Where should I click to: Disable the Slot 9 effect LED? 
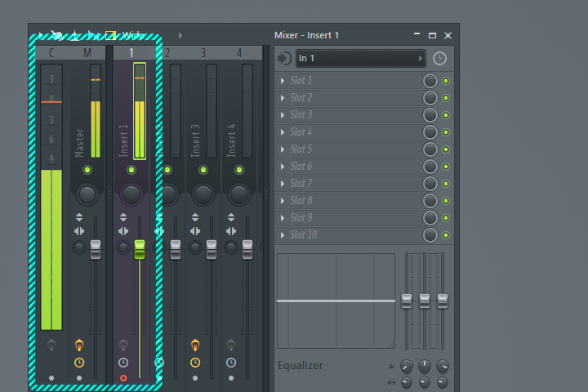tap(446, 218)
